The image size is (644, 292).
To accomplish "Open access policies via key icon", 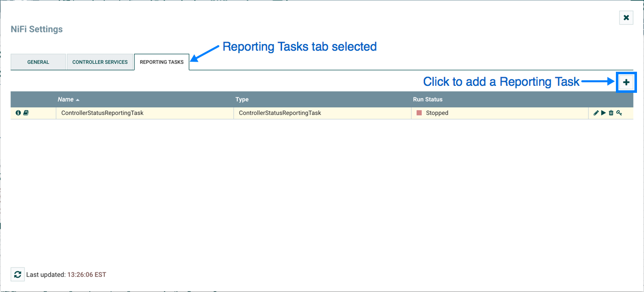I will point(619,113).
